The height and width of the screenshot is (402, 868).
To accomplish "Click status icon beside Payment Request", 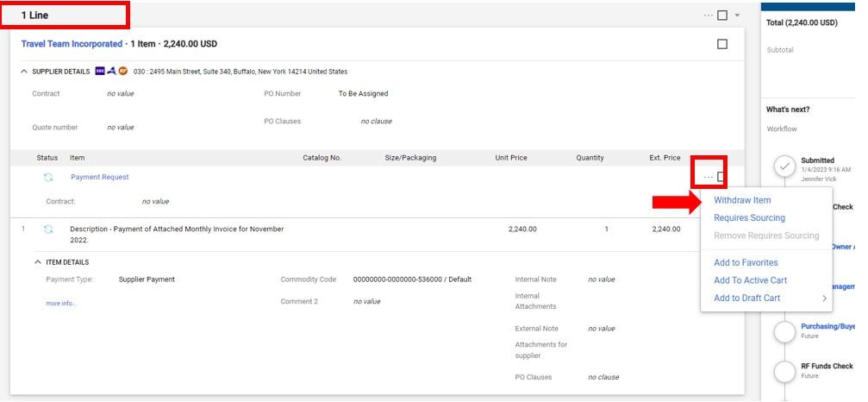I will pyautogui.click(x=49, y=177).
